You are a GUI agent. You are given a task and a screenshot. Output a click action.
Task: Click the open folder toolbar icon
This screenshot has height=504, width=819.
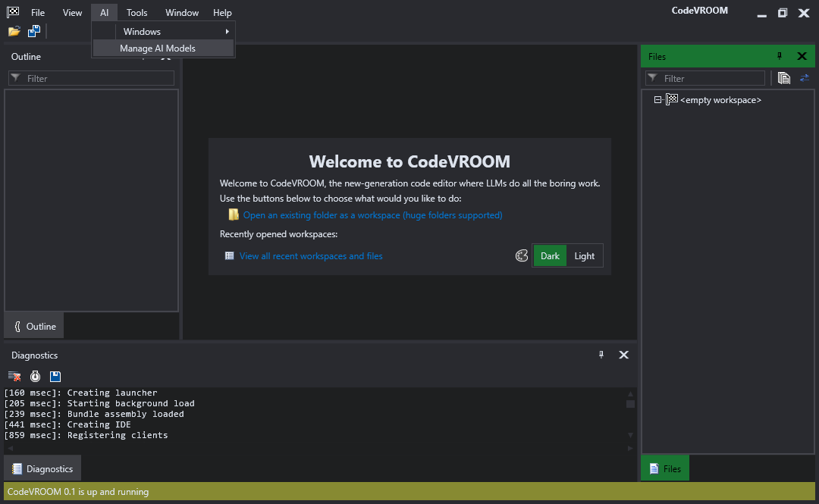[x=14, y=31]
